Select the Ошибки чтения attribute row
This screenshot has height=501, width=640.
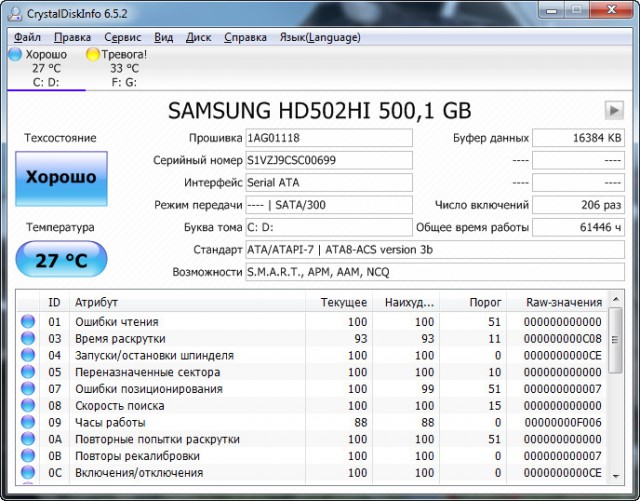coord(312,322)
